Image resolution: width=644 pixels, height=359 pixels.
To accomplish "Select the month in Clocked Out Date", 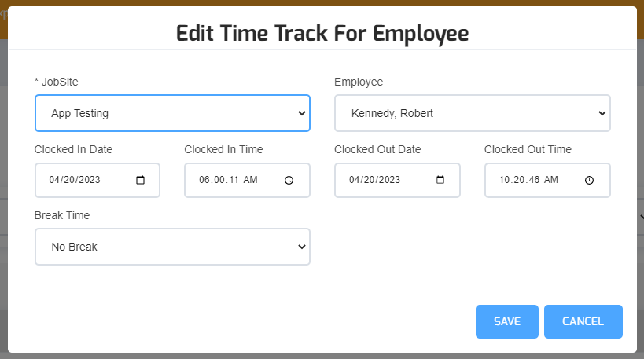I will pos(355,180).
